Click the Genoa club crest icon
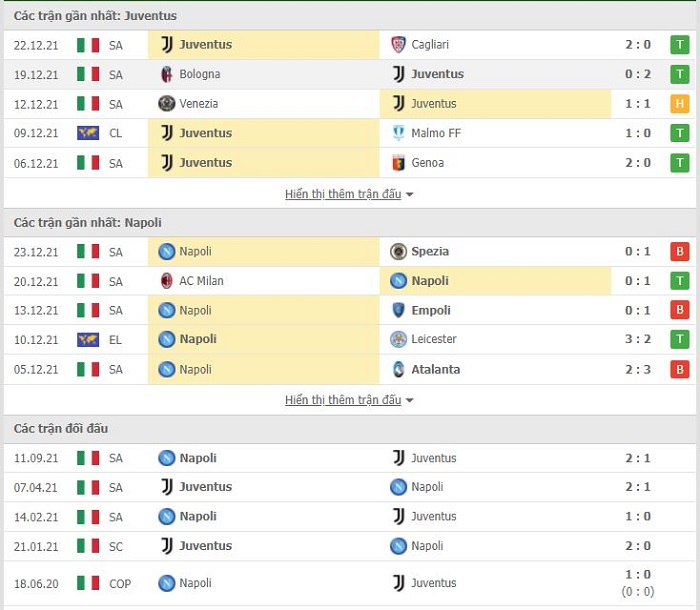 click(x=398, y=163)
